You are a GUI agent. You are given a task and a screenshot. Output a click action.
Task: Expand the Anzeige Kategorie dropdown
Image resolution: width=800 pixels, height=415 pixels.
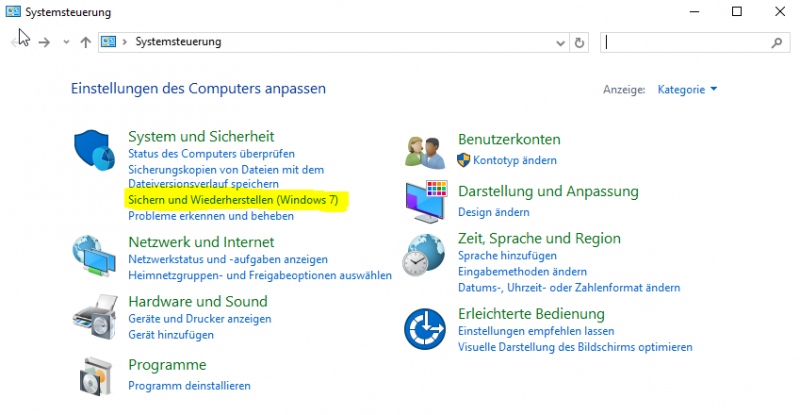[687, 90]
